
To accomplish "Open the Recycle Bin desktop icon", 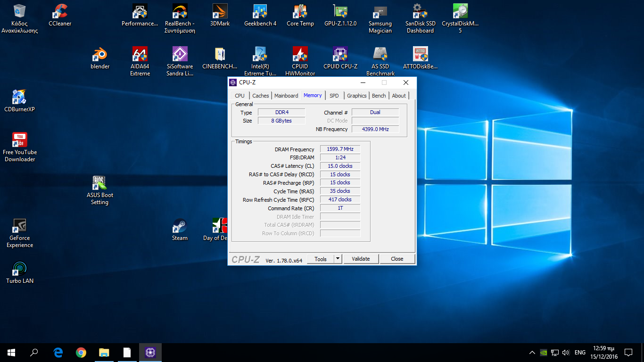I will [x=20, y=19].
